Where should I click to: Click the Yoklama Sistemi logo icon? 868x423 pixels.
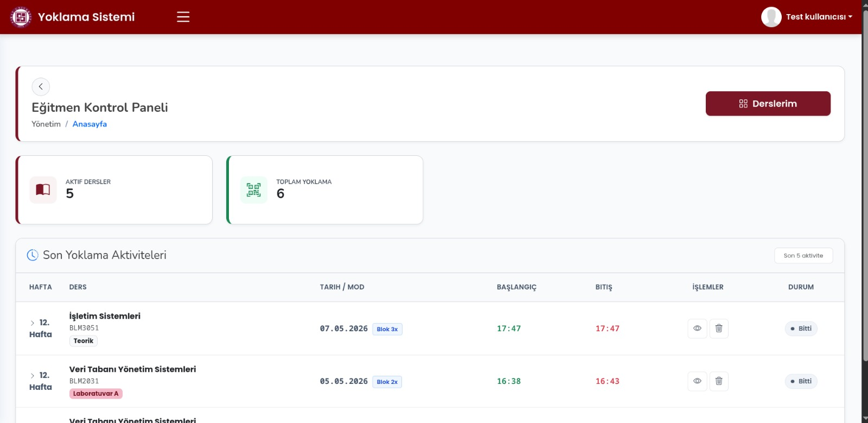(21, 17)
